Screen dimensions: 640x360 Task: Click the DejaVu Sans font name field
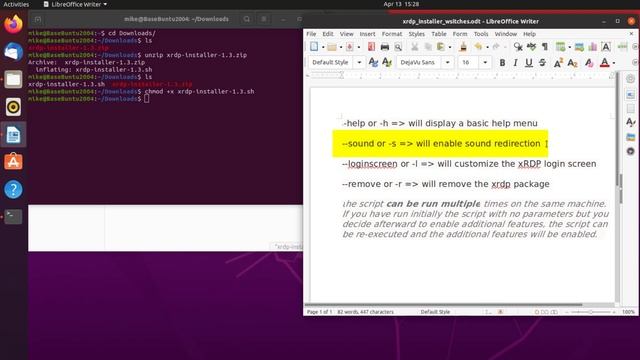click(x=420, y=62)
